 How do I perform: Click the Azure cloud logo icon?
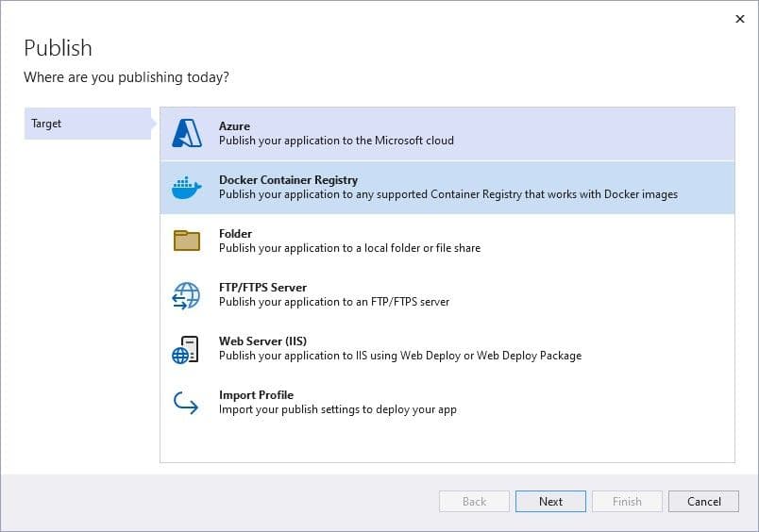[x=187, y=134]
